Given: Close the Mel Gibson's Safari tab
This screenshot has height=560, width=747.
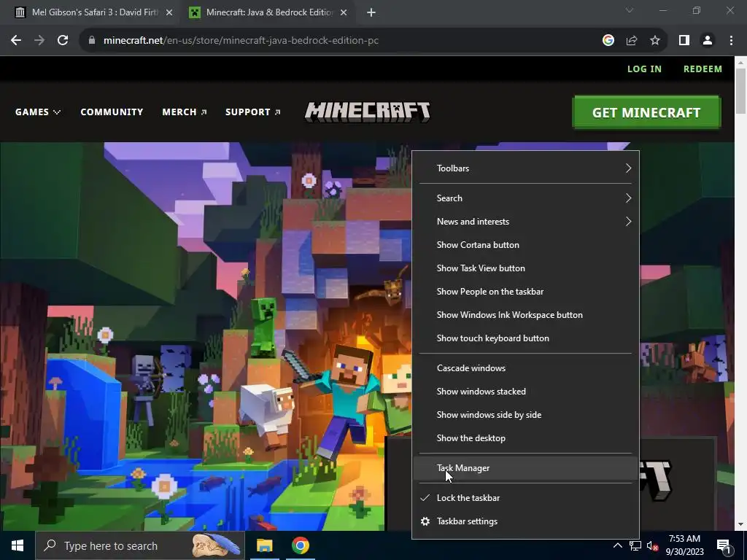Looking at the screenshot, I should tap(169, 12).
